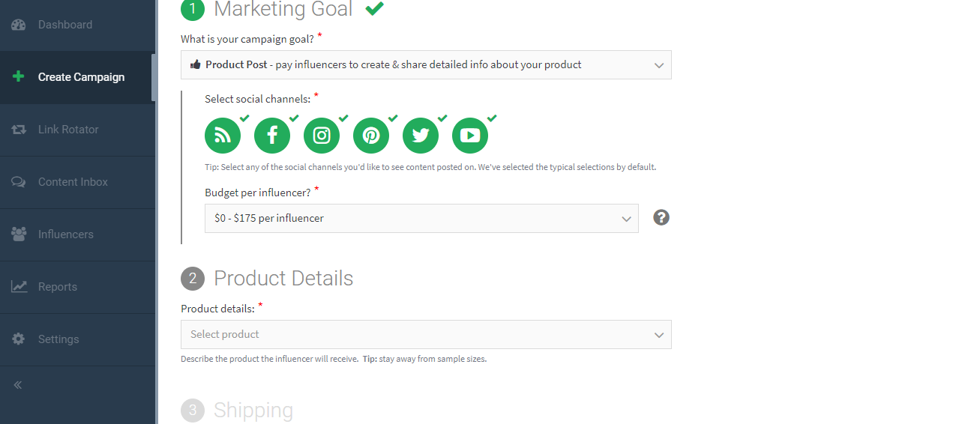The image size is (980, 424).
Task: Toggle the Instagram social channel
Action: [322, 136]
